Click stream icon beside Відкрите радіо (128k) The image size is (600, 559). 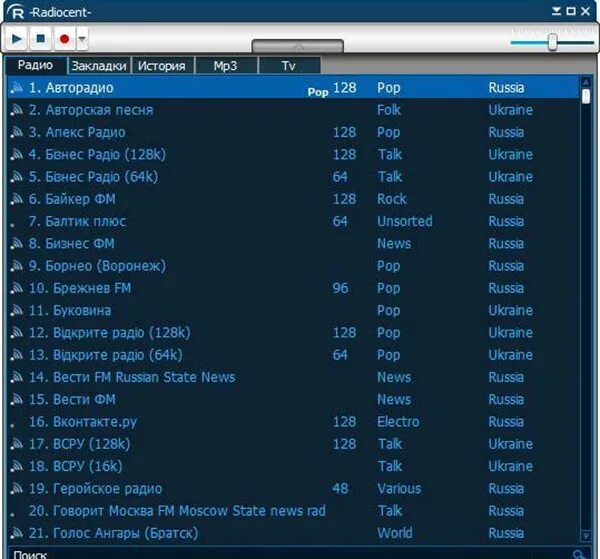16,332
